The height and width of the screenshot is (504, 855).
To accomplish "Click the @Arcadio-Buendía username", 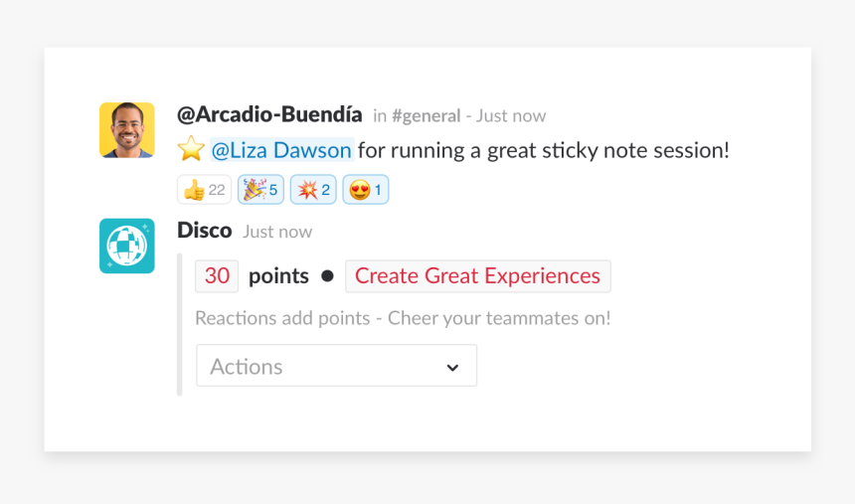I will pos(269,114).
